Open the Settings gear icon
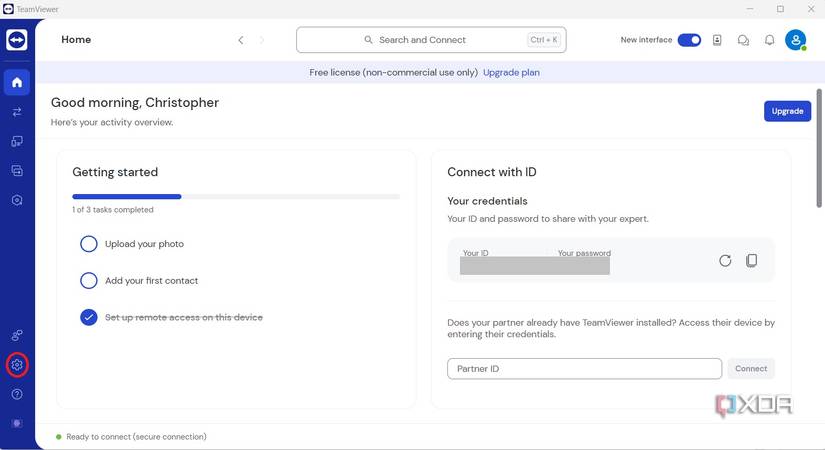The image size is (825, 450). tap(17, 365)
